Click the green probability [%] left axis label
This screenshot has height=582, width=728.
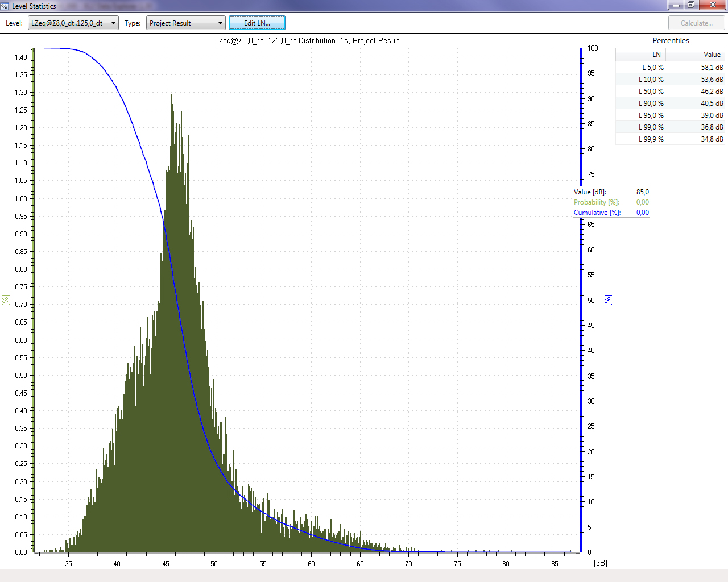tap(6, 300)
